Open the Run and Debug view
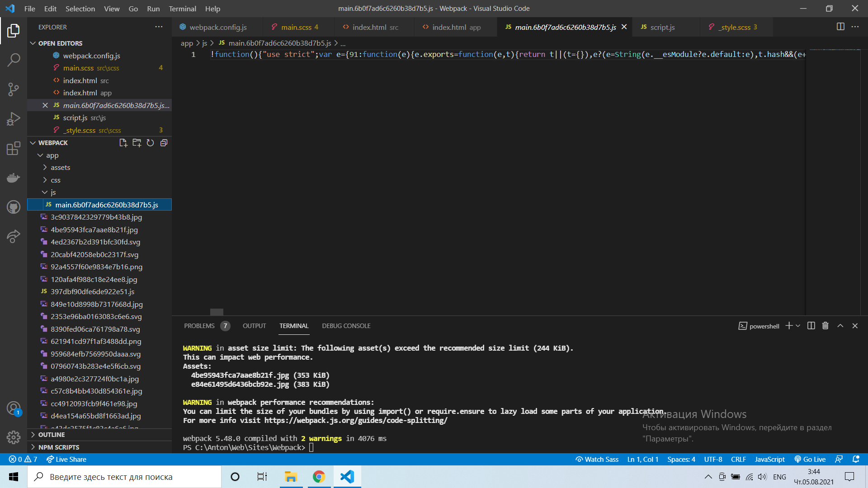Viewport: 868px width, 488px height. [14, 119]
